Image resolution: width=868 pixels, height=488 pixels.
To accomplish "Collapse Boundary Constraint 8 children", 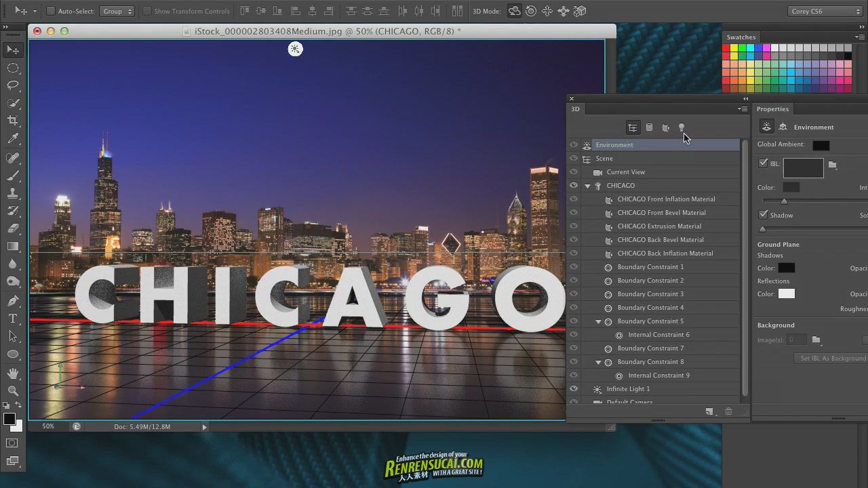I will coord(598,362).
